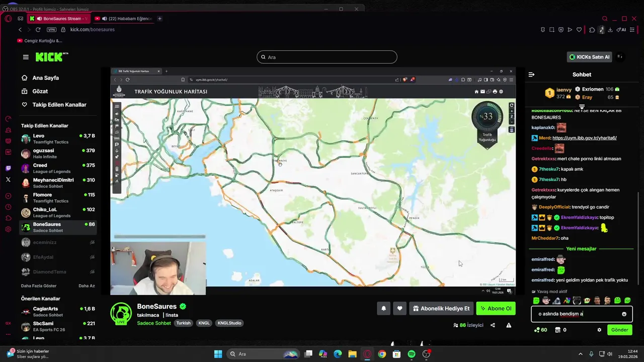The height and width of the screenshot is (362, 644).
Task: Open channel points balance showing 60
Action: pos(541,330)
